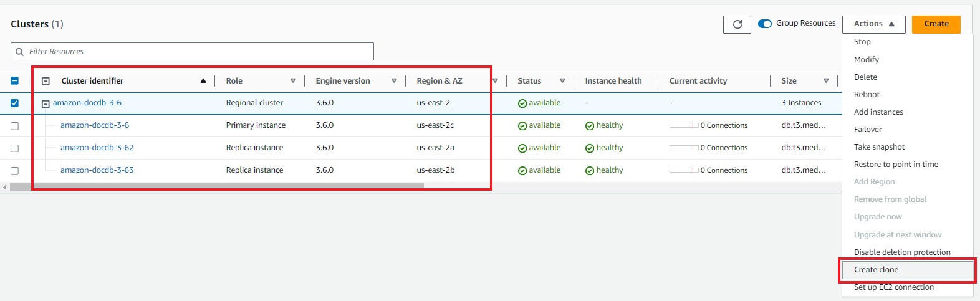Click the us-east-2b availability zone cell
This screenshot has width=980, height=301.
tap(436, 170)
